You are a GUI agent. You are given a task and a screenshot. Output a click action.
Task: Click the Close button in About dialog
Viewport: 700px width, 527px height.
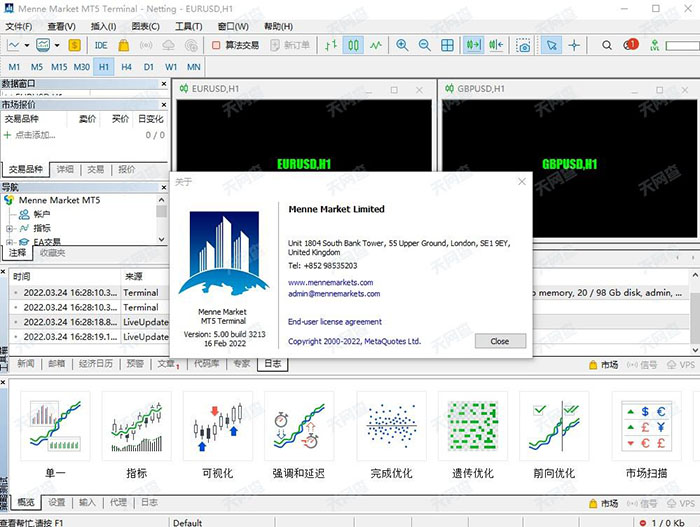(500, 341)
